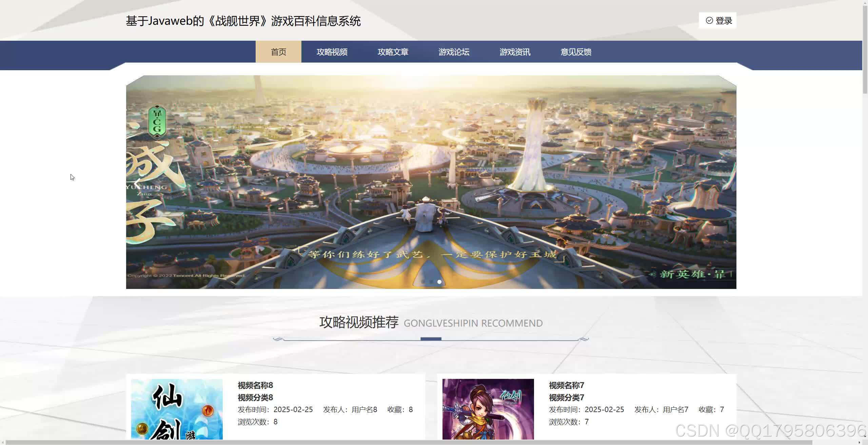
Task: Open the 游戏论坛 section
Action: coord(454,52)
